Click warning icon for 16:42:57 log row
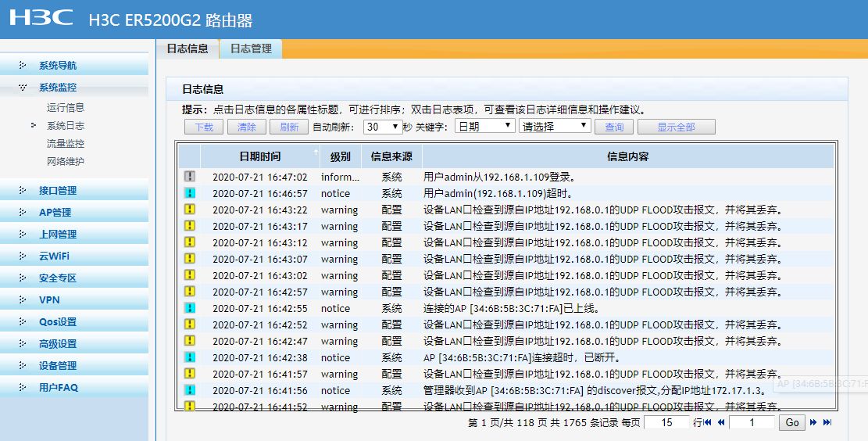Image resolution: width=868 pixels, height=441 pixels. (x=190, y=292)
